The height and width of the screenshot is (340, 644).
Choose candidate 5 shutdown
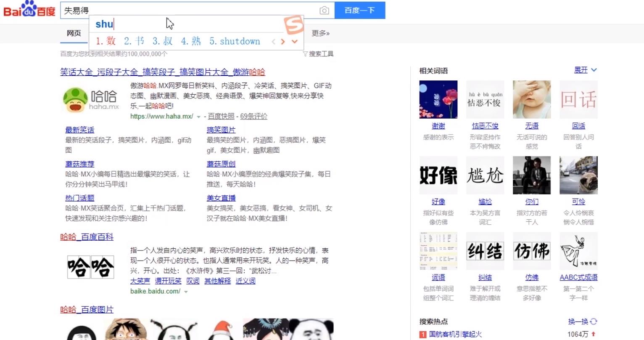click(x=235, y=41)
